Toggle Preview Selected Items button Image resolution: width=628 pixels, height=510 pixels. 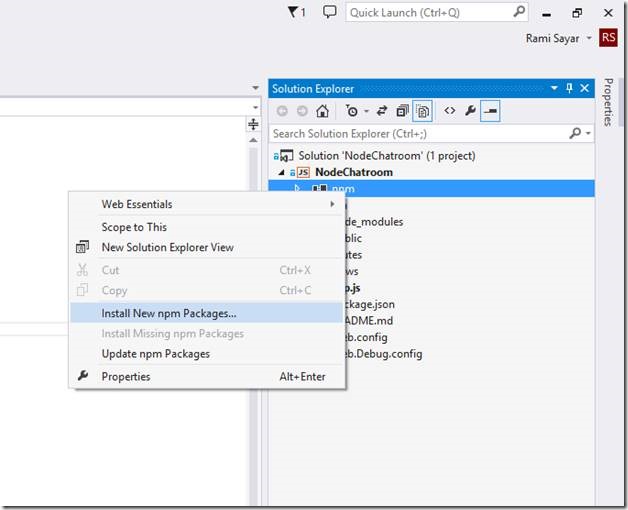490,111
